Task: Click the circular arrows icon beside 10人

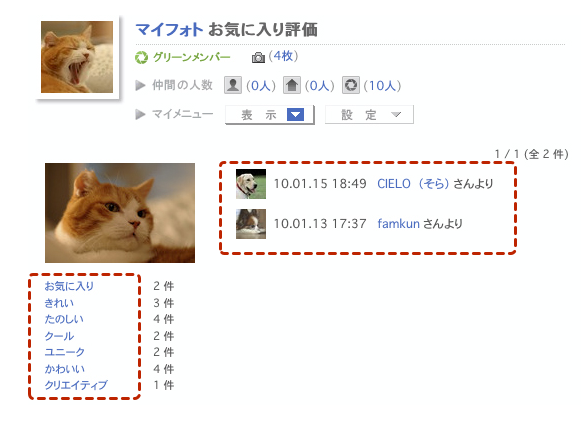Action: coord(351,85)
